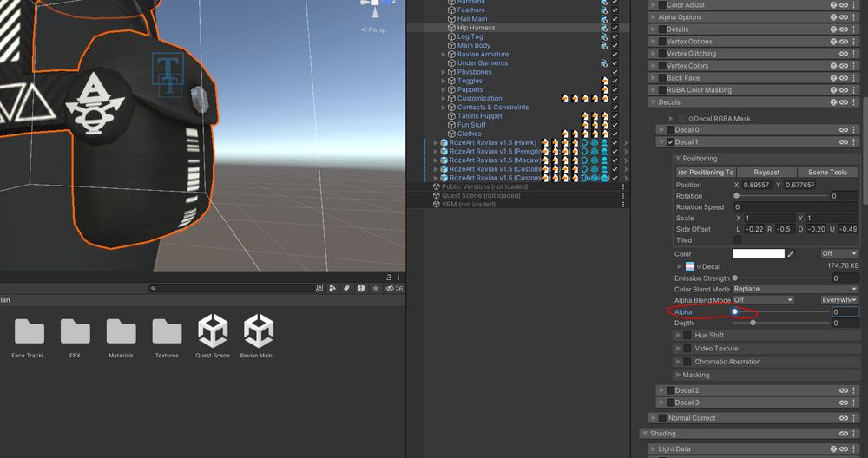Click the link icon on Decal 2 row
The width and height of the screenshot is (868, 458).
[x=844, y=390]
